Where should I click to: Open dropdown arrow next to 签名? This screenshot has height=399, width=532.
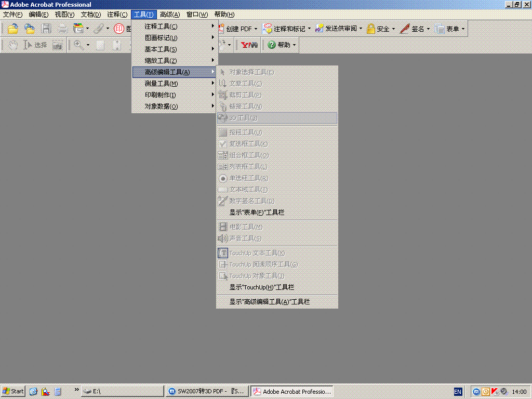428,29
